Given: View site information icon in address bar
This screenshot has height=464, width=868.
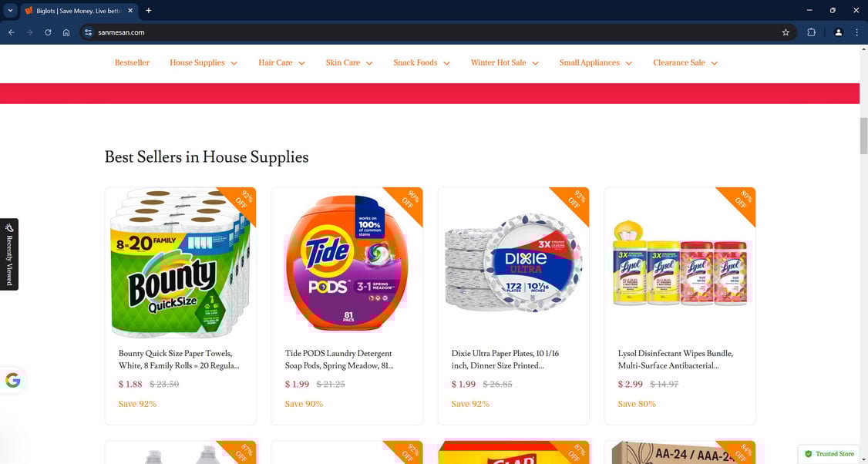Looking at the screenshot, I should [x=88, y=32].
